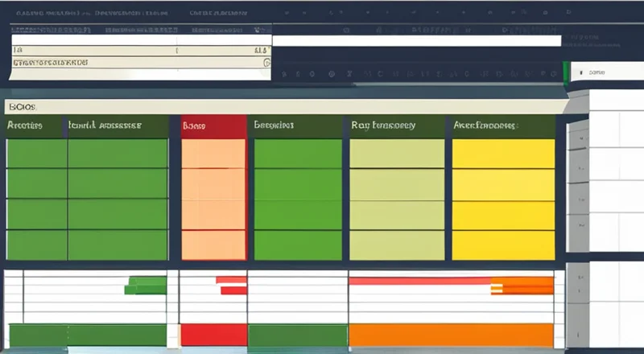Select the first dark green column header
Image resolution: width=644 pixels, height=354 pixels.
click(x=35, y=126)
